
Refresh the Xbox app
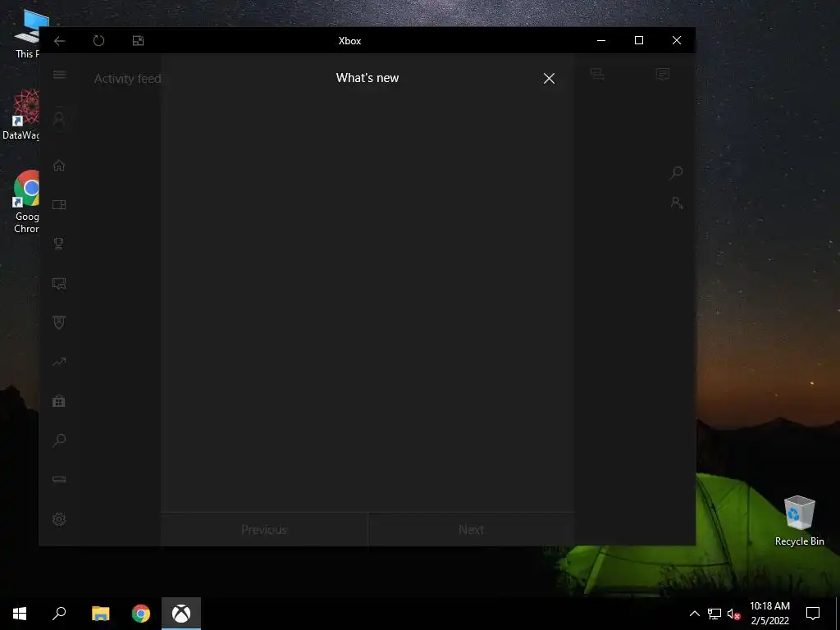click(98, 41)
